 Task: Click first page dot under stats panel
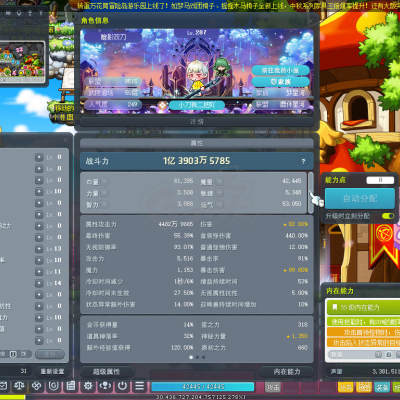tap(191, 357)
